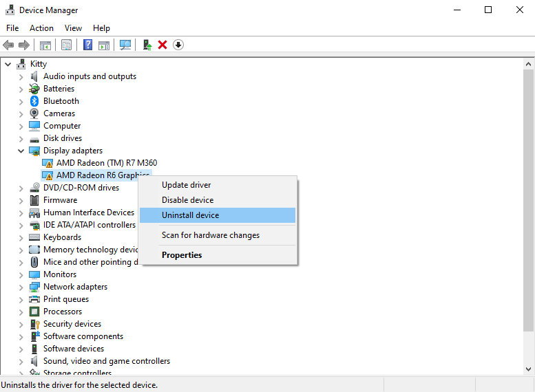This screenshot has height=392, width=535.
Task: Click the Disk drives icon
Action: [x=34, y=139]
